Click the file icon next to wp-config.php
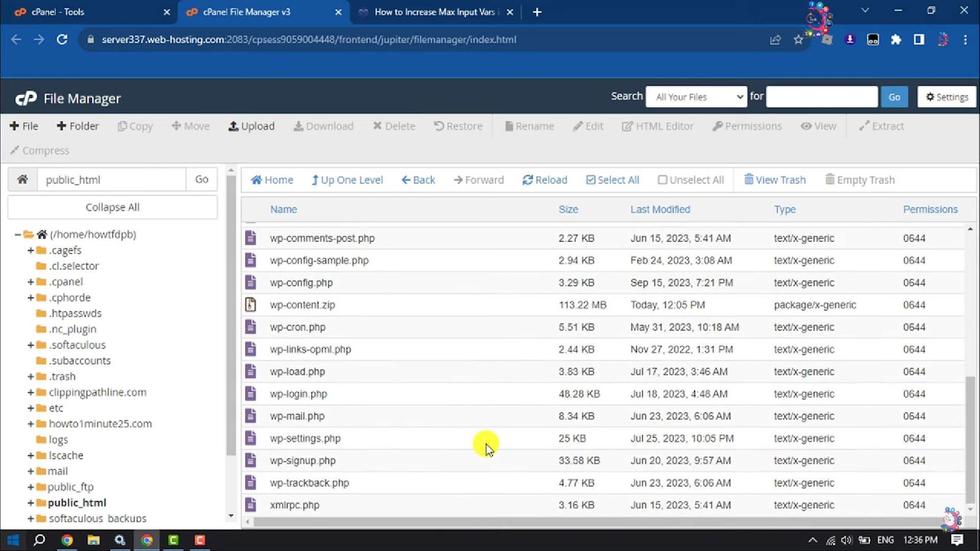The width and height of the screenshot is (980, 551). (251, 282)
